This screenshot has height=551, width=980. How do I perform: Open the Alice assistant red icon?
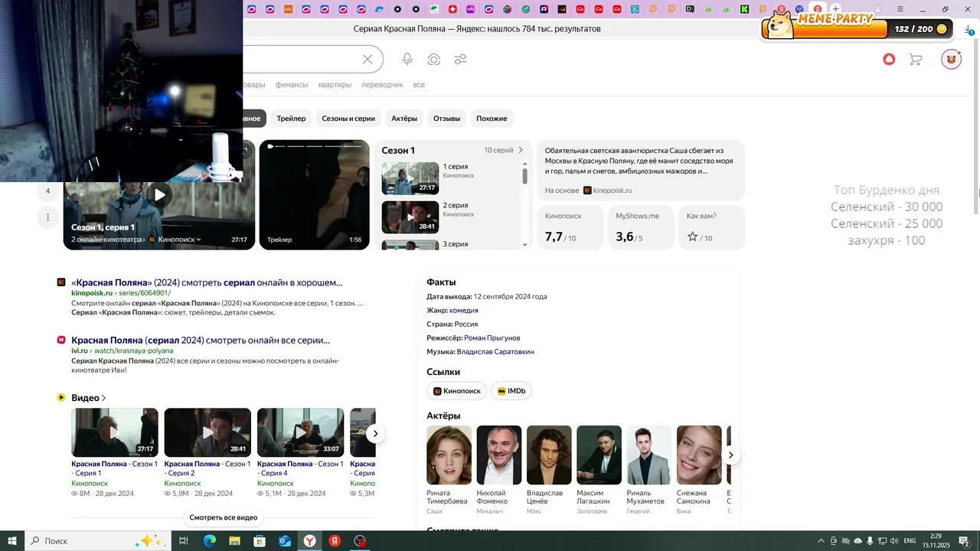click(x=889, y=59)
